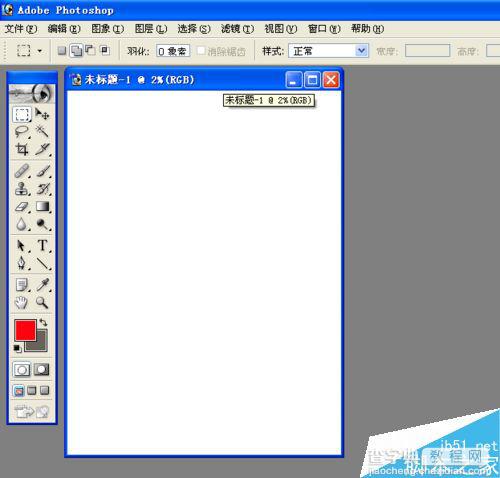
Task: Select the Clone Stamp tool
Action: (x=22, y=189)
